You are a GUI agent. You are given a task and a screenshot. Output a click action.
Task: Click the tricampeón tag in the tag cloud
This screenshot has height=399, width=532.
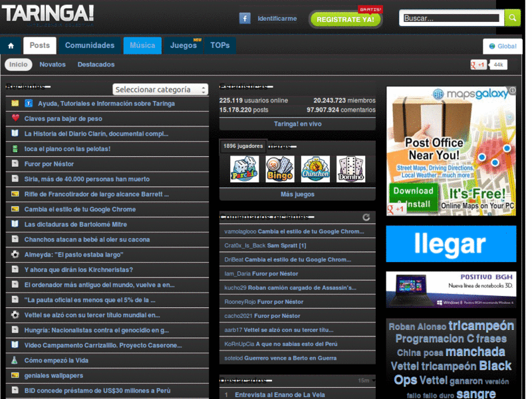pos(481,325)
